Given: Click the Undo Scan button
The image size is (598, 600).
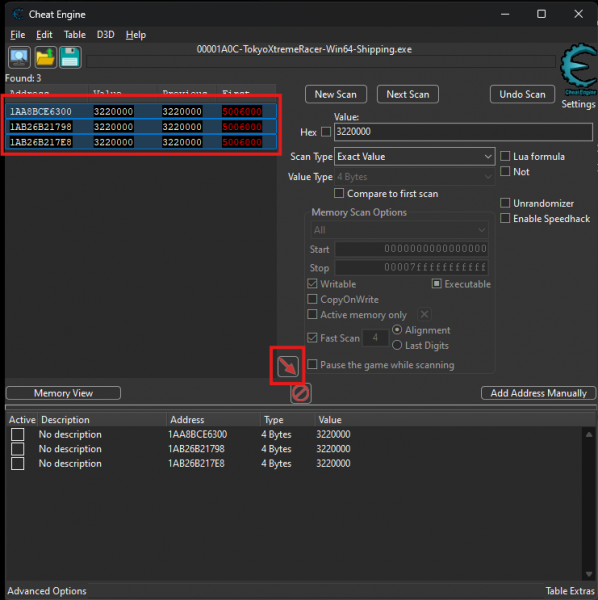Looking at the screenshot, I should [x=522, y=94].
